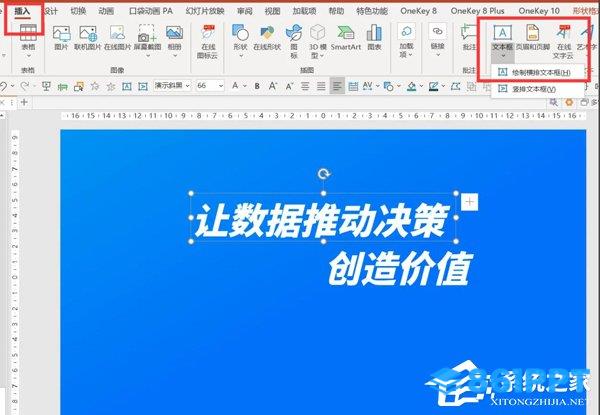Screen dimensions: 600x415
Task: Click vertical text box icon in quick toolbar
Action: click(x=143, y=86)
